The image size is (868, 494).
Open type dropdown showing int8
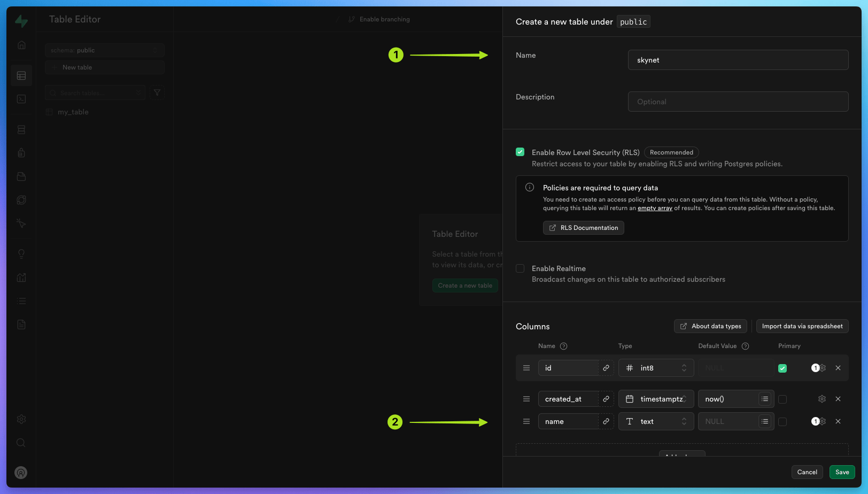[656, 368]
